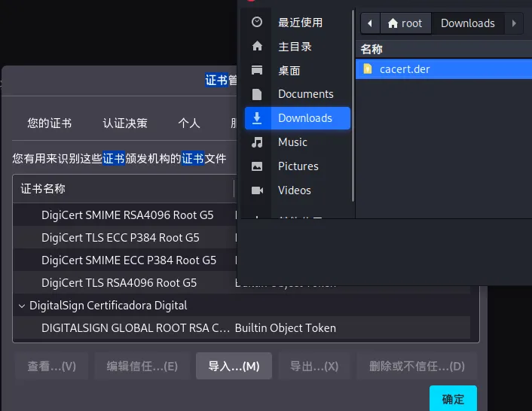Click the Desktop icon in file sidebar
The image size is (532, 411).
[x=257, y=70]
